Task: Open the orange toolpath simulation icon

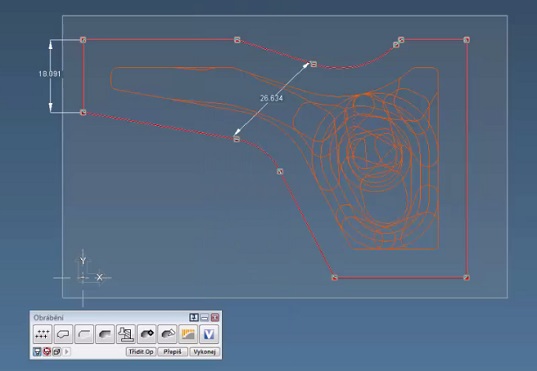Action: pos(188,334)
